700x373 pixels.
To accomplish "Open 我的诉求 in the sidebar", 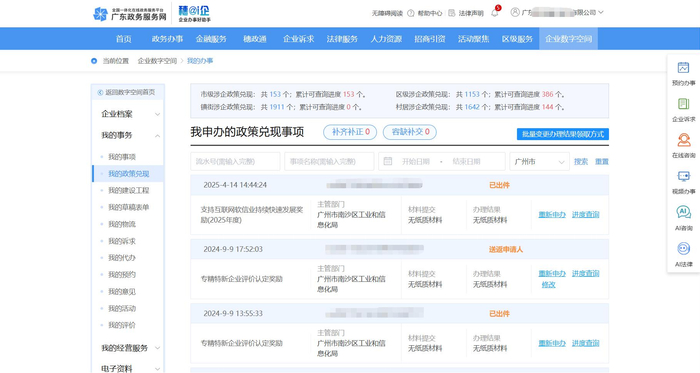I will click(x=122, y=241).
